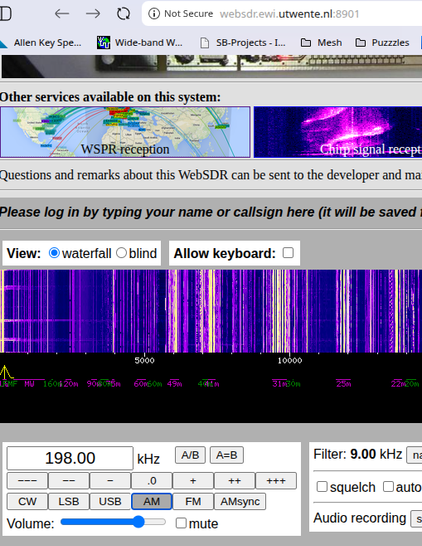422x546 pixels.
Task: Click the 5000 kHz frequency scale label
Action: point(144,360)
